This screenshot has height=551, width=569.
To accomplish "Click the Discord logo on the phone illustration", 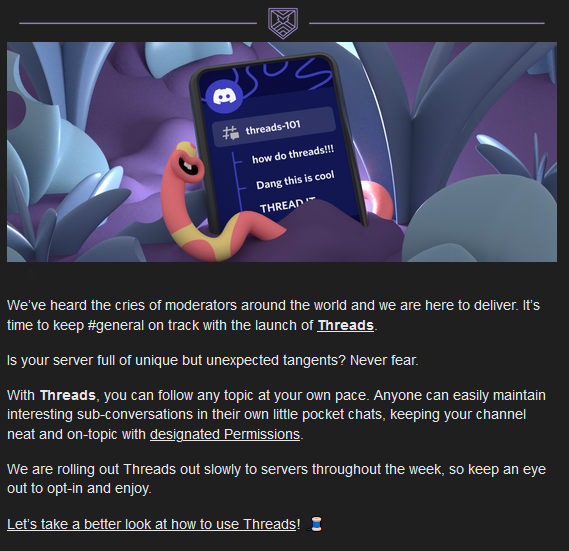I will pyautogui.click(x=224, y=97).
